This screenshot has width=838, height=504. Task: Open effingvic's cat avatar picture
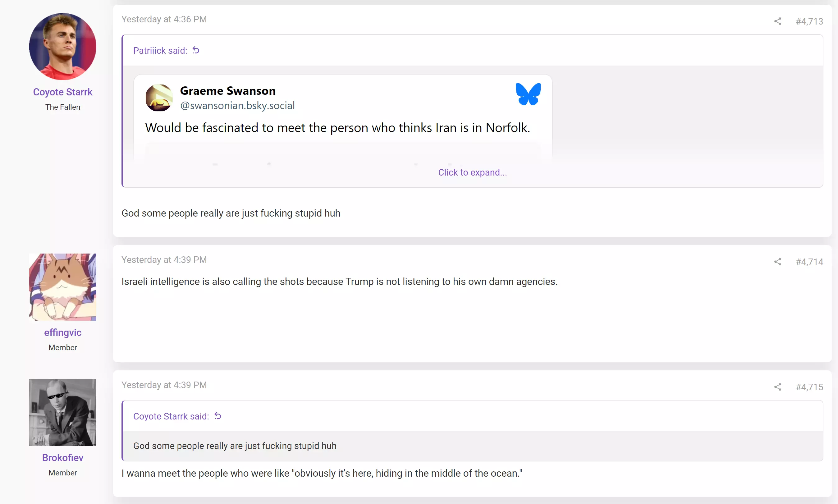coord(63,287)
